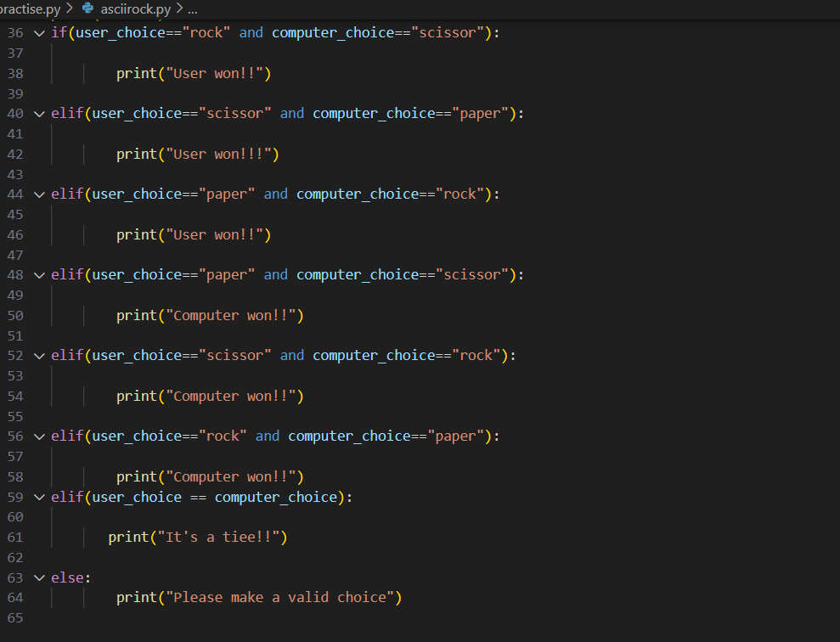Click the "scissor" string on line 48
The width and height of the screenshot is (840, 642).
[472, 274]
